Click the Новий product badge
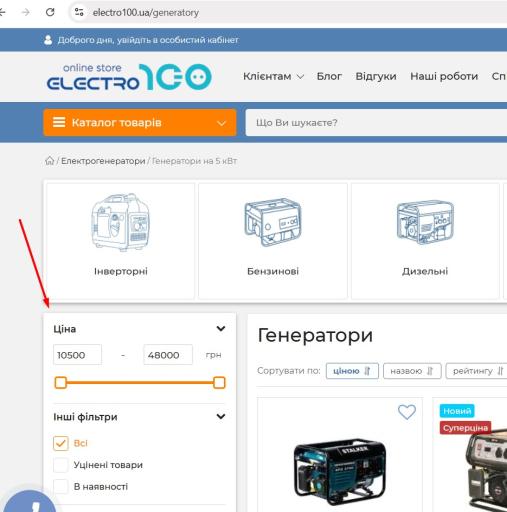Image resolution: width=507 pixels, height=512 pixels. pyautogui.click(x=457, y=411)
